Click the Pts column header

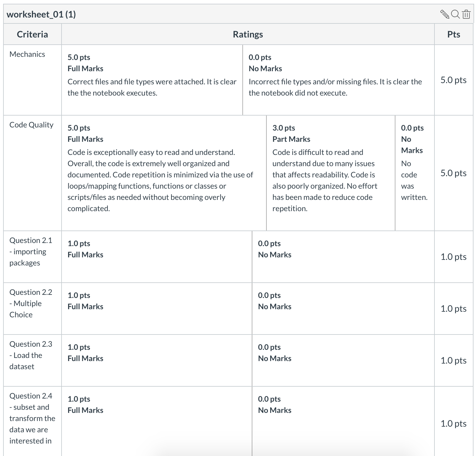tap(454, 34)
